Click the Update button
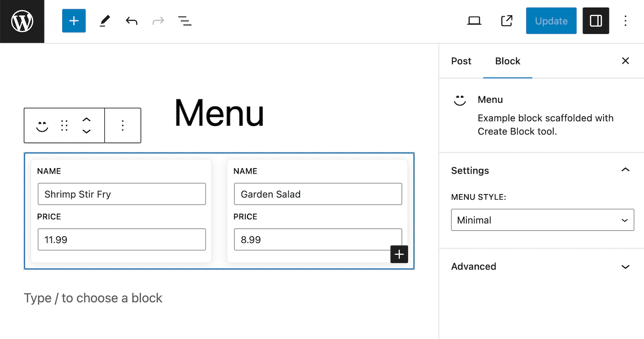This screenshot has width=644, height=339. coord(551,21)
